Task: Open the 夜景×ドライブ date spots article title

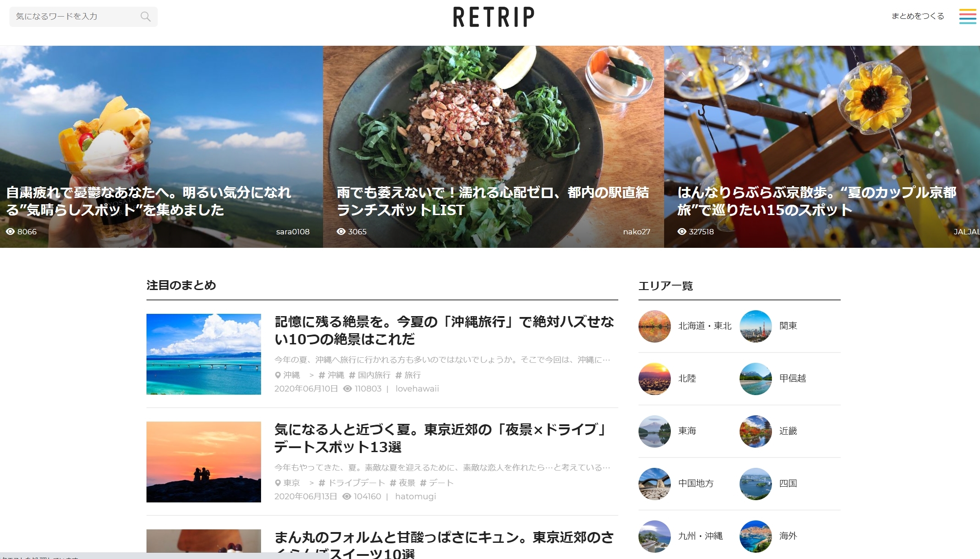Action: coord(441,438)
